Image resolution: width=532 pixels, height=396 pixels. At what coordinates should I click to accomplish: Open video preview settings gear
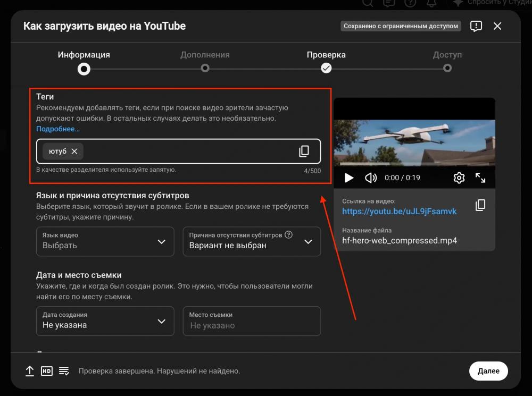point(459,178)
